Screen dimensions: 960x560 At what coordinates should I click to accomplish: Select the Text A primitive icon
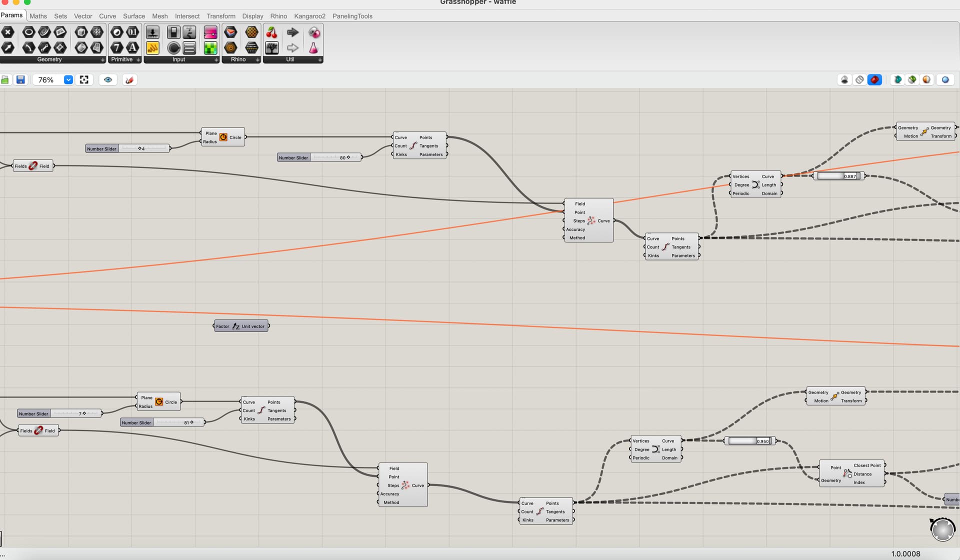(132, 47)
